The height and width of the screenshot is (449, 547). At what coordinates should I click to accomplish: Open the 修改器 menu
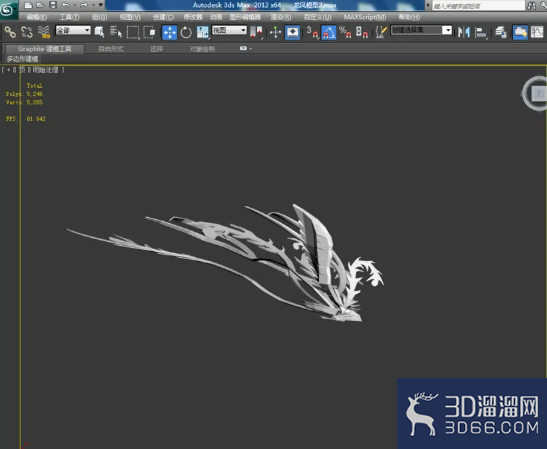click(x=193, y=17)
